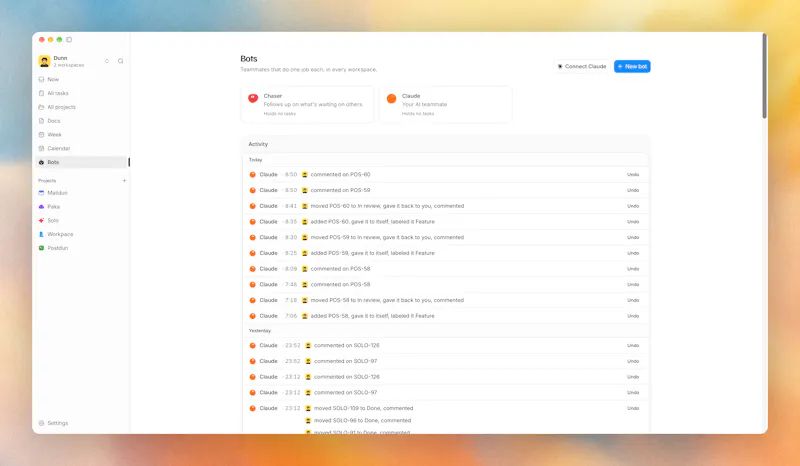Screen dimensions: 800x466
Task: Click the Bots robot icon in sidebar
Action: tap(41, 162)
